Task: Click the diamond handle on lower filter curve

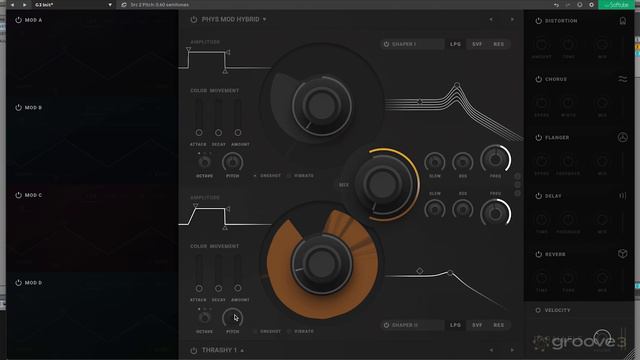Action: tap(420, 271)
